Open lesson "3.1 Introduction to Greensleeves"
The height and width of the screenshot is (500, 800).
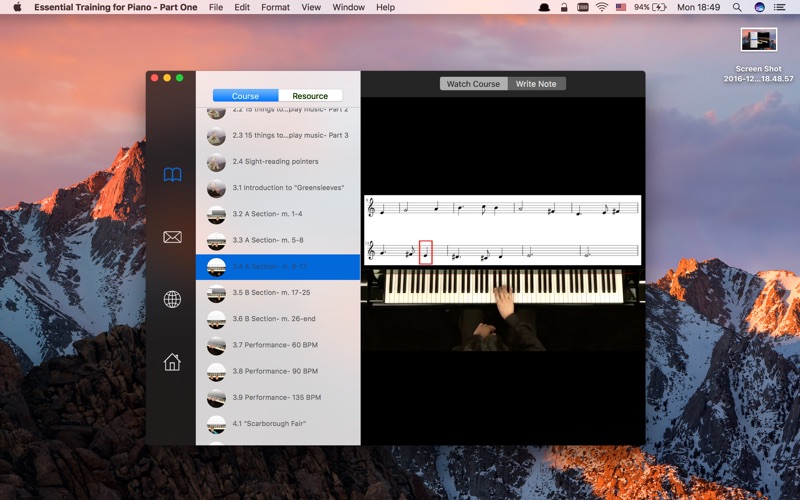click(278, 188)
